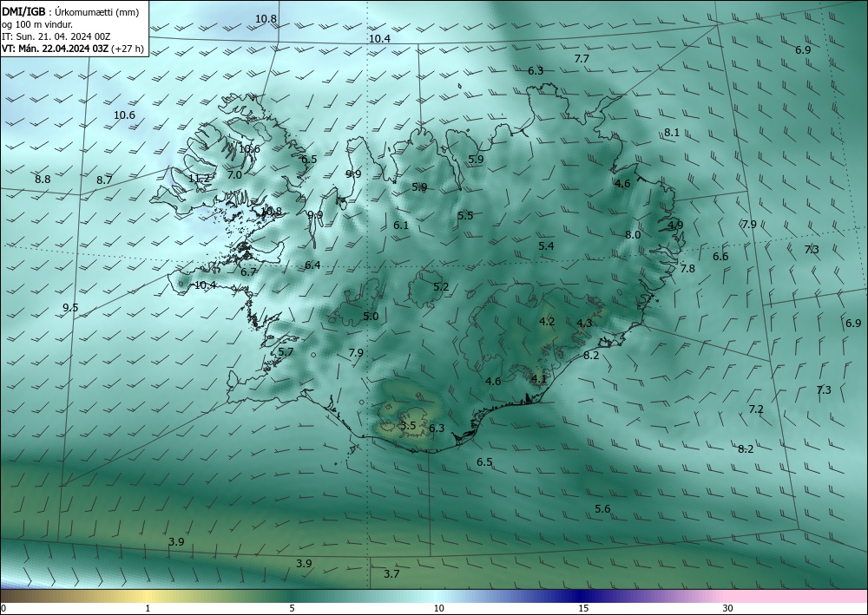The height and width of the screenshot is (615, 868).
Task: Click the 5.4 value on the map
Action: click(546, 246)
